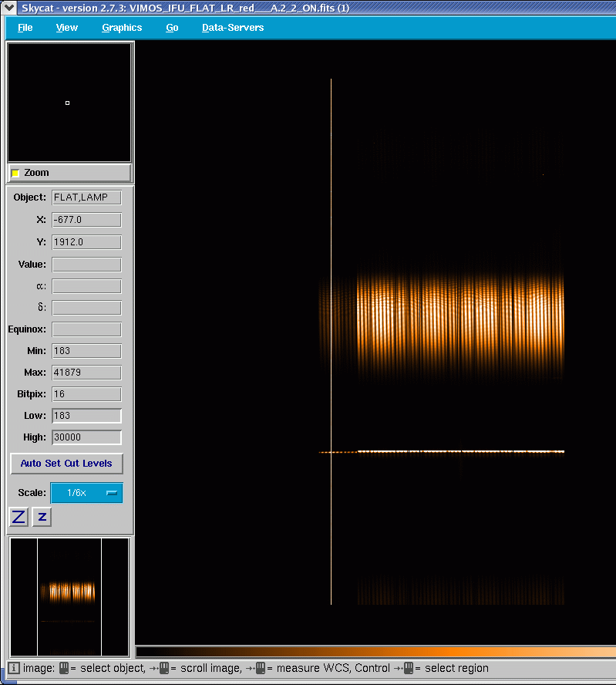Click the orange colorbar below the image
Image resolution: width=616 pixels, height=685 pixels.
[x=375, y=652]
